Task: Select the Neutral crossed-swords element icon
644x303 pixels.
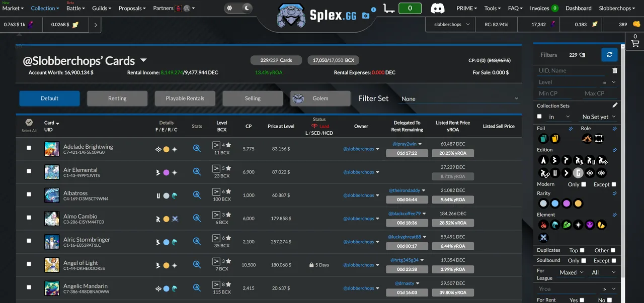Action: 543,237
